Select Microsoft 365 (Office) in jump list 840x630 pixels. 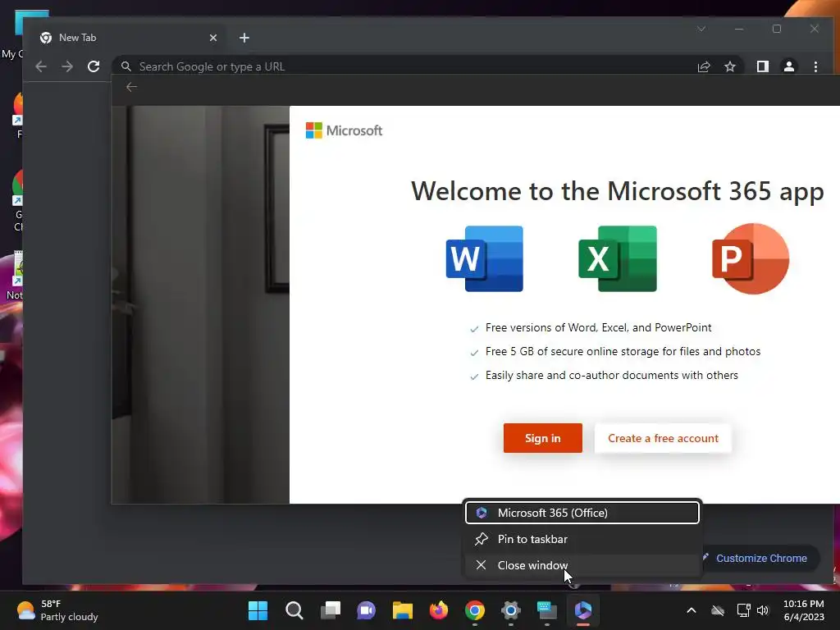pos(582,513)
